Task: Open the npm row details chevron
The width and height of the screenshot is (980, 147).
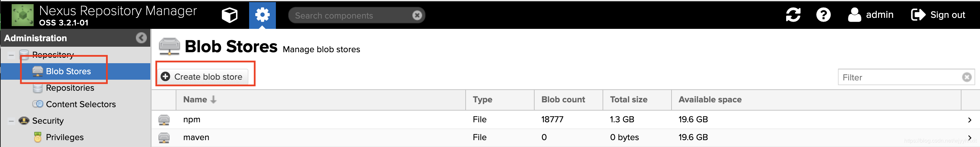Action: (x=969, y=120)
